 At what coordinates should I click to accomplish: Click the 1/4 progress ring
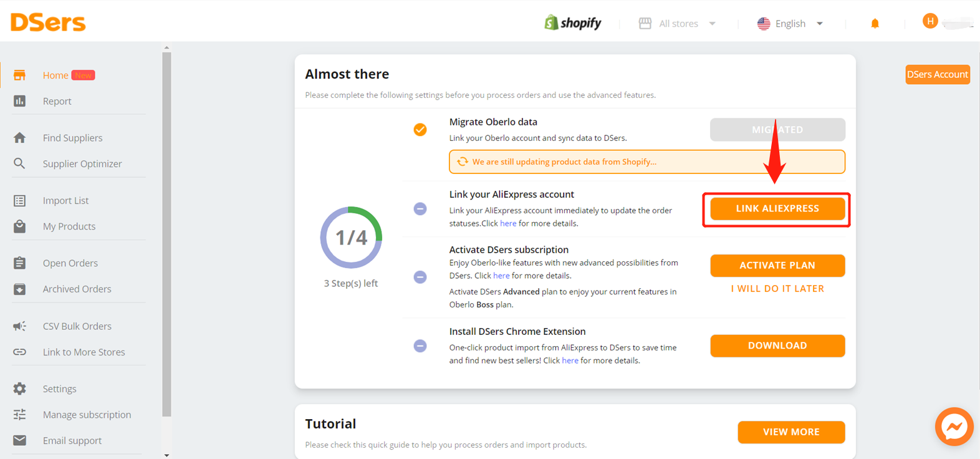(x=351, y=238)
